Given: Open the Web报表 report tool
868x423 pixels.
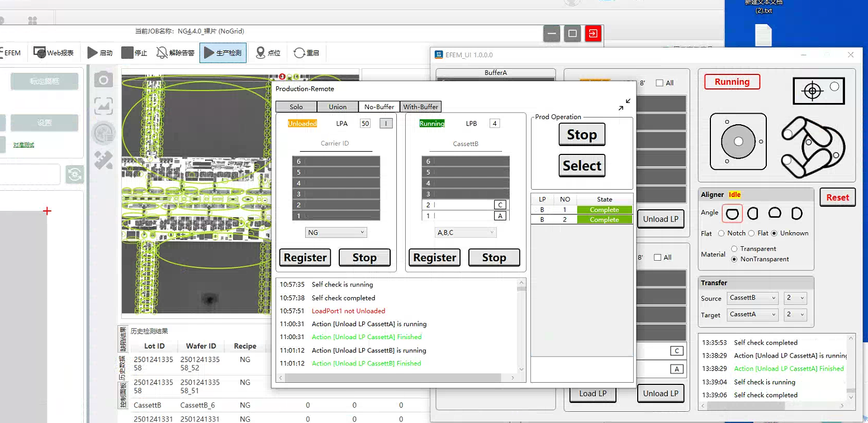Looking at the screenshot, I should click(x=54, y=53).
